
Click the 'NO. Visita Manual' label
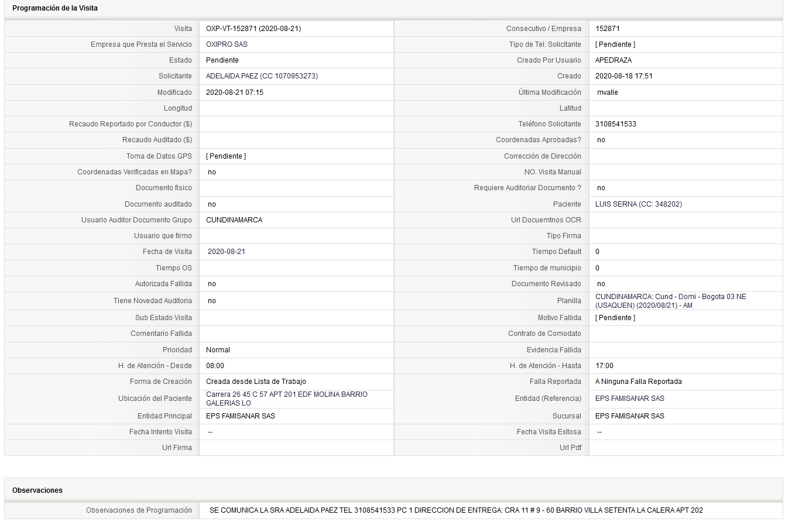pyautogui.click(x=553, y=172)
